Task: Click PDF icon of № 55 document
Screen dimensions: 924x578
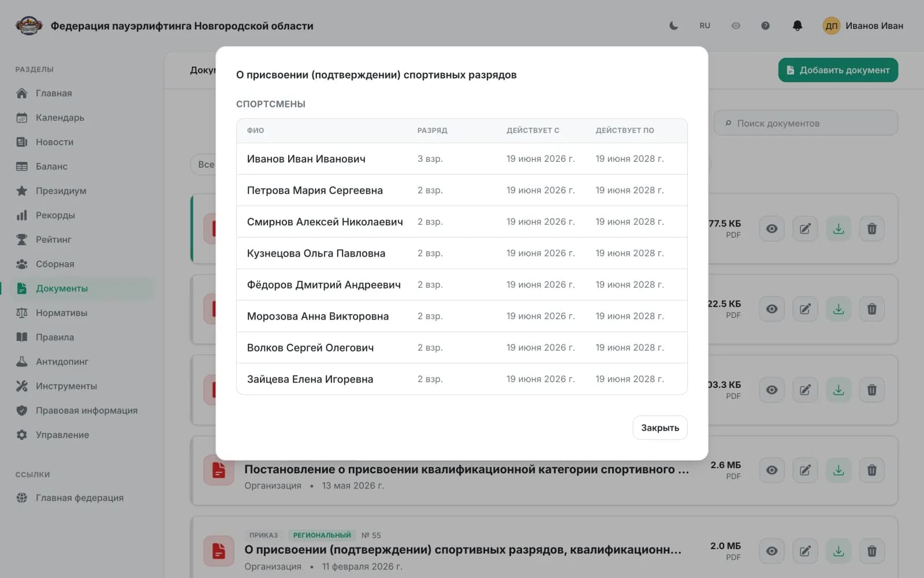Action: pyautogui.click(x=218, y=551)
